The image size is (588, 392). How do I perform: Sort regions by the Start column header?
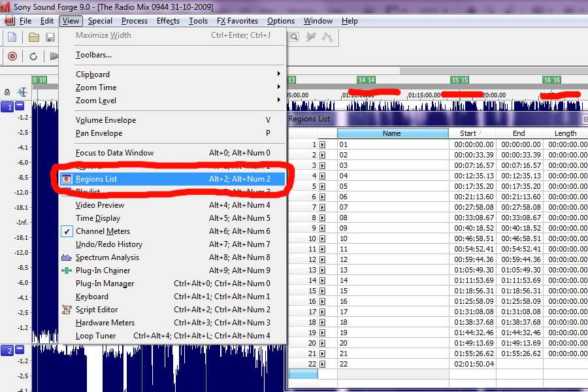click(468, 133)
